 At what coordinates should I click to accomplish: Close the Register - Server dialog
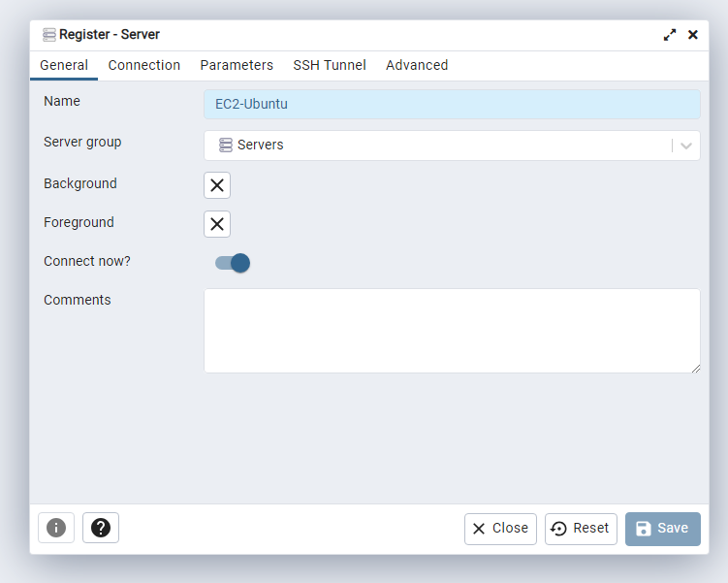click(x=693, y=35)
